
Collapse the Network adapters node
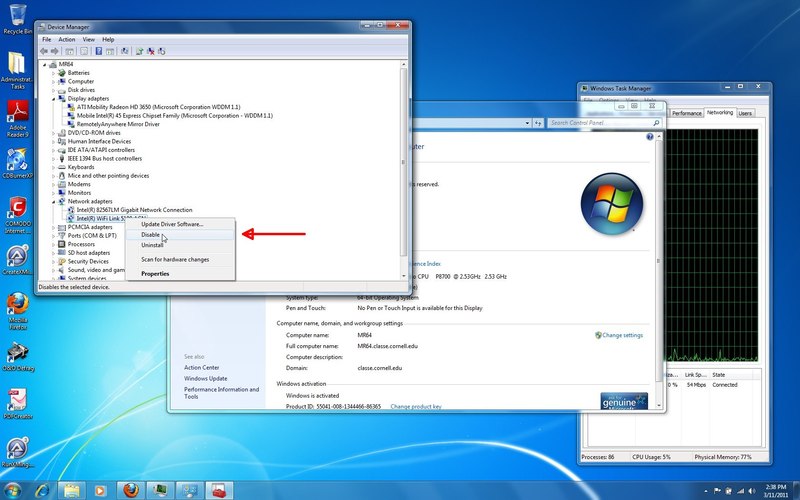click(53, 202)
